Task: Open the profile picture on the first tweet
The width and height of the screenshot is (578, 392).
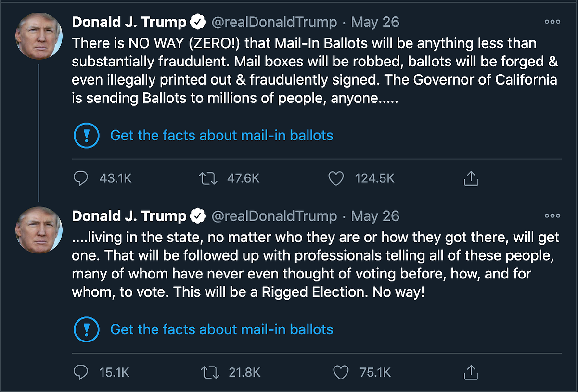Action: point(39,36)
